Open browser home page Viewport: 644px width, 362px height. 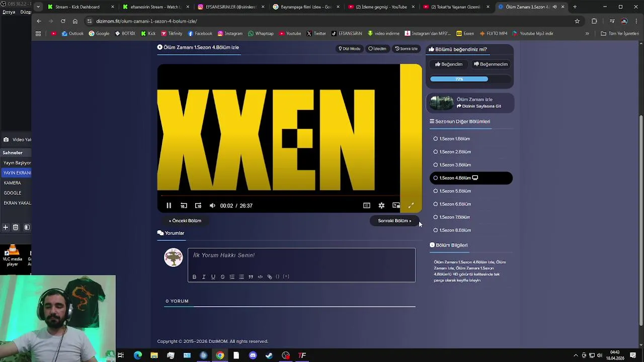(75, 21)
